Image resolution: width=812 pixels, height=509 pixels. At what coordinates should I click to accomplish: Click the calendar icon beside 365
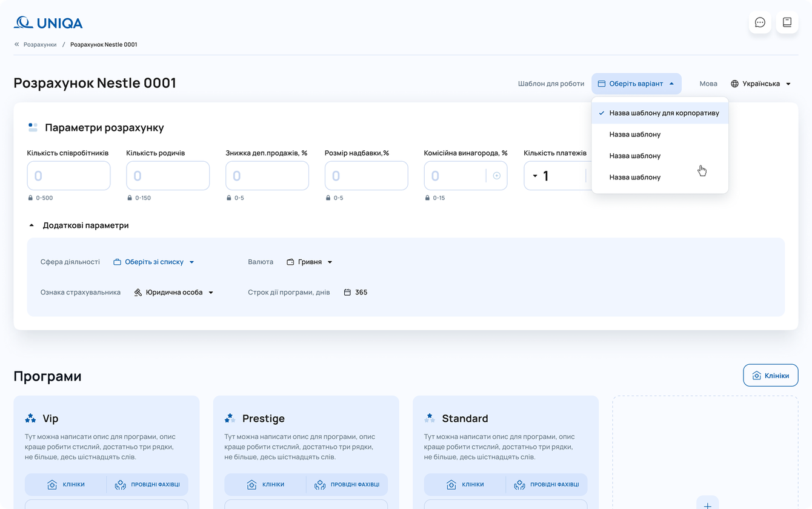[347, 292]
